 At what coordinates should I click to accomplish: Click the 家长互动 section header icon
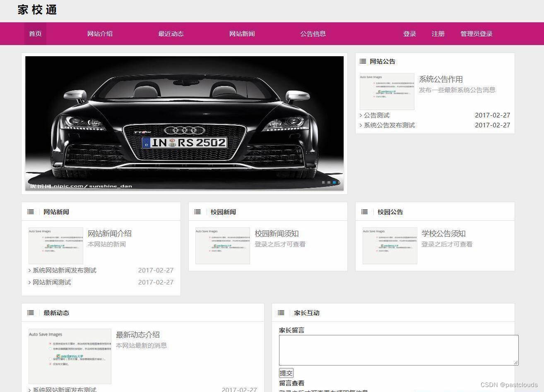coord(281,313)
